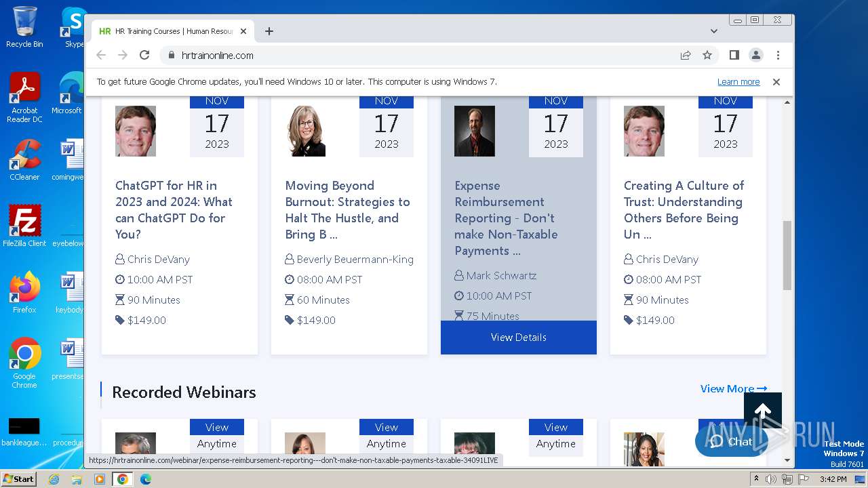The image size is (868, 488).
Task: Click Chris DeVany on the Culture of Trust card
Action: point(667,260)
